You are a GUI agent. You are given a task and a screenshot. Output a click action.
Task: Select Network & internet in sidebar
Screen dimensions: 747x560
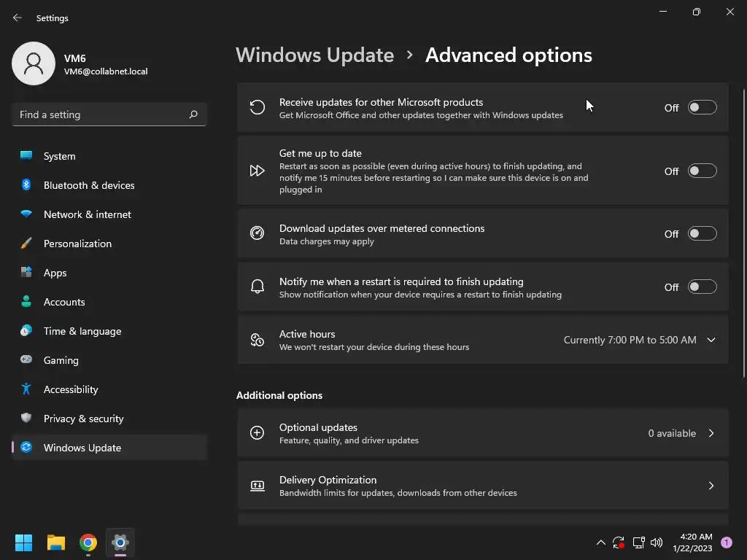(x=109, y=214)
